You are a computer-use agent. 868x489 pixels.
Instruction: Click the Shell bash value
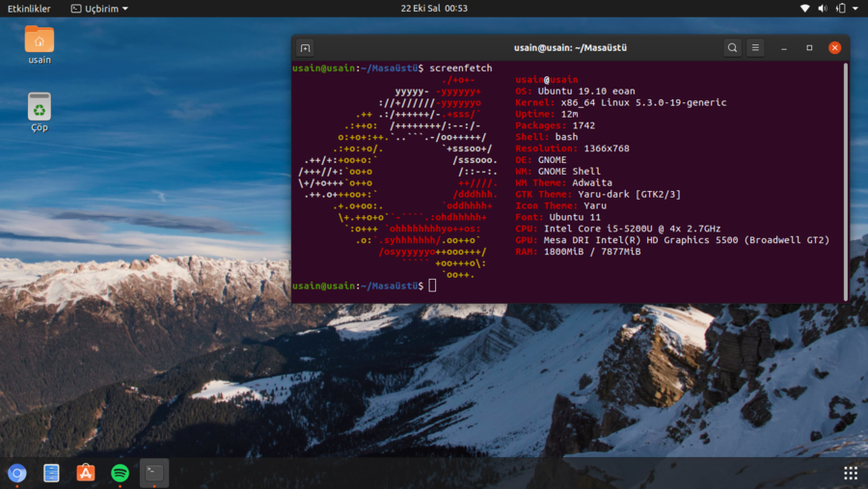click(566, 137)
